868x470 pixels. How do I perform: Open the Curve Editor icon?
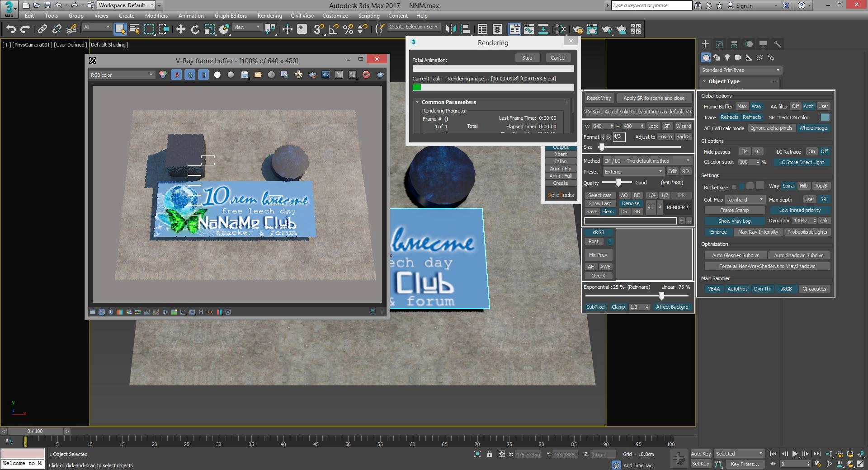[x=528, y=29]
